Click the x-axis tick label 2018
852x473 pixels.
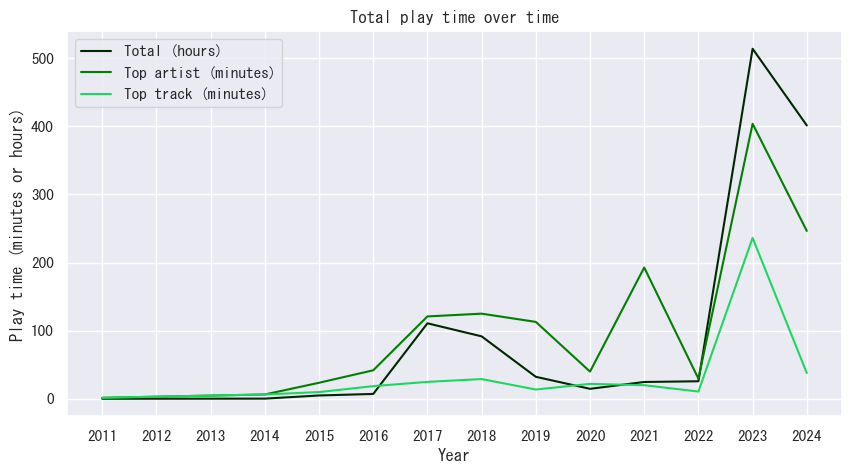pos(481,436)
